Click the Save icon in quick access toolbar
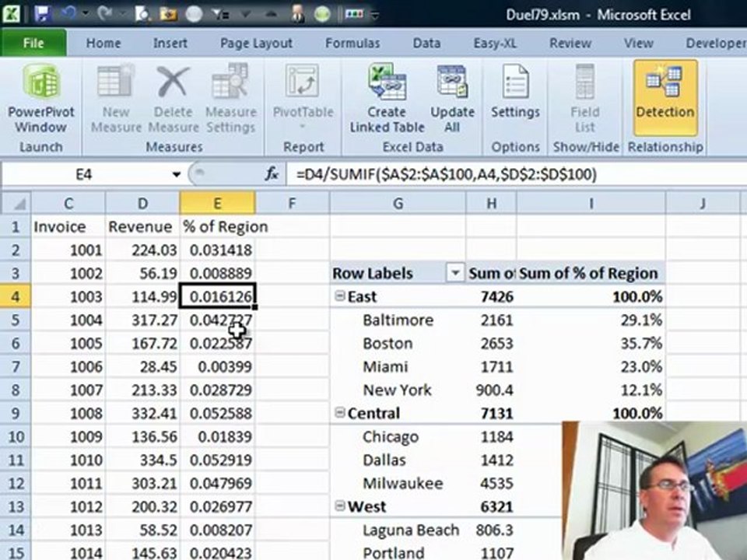 [x=43, y=14]
